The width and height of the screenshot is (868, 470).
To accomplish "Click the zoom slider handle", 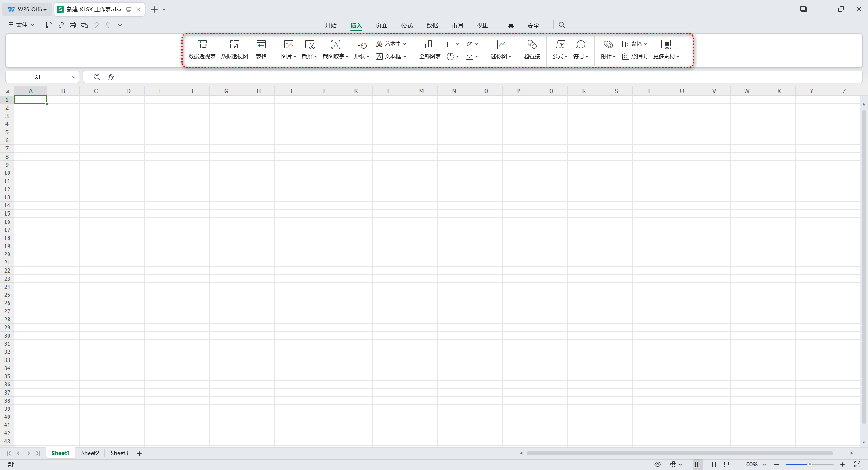I will pyautogui.click(x=810, y=465).
